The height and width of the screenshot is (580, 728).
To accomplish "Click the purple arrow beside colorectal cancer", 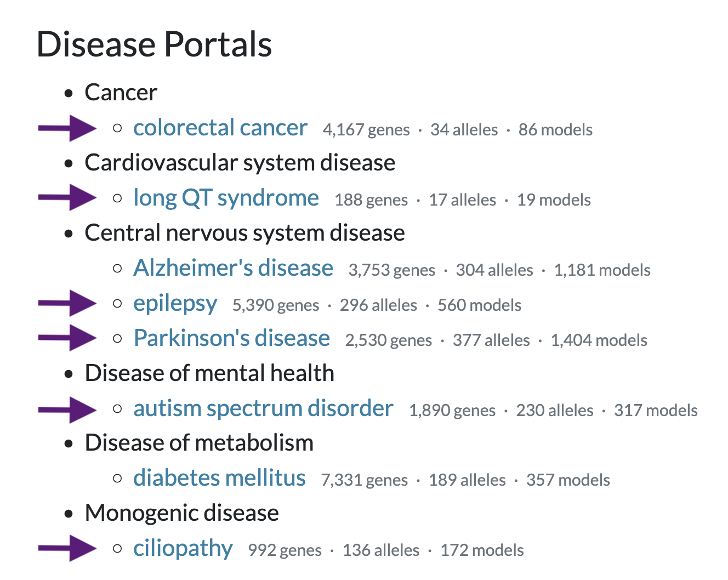I will tap(67, 128).
